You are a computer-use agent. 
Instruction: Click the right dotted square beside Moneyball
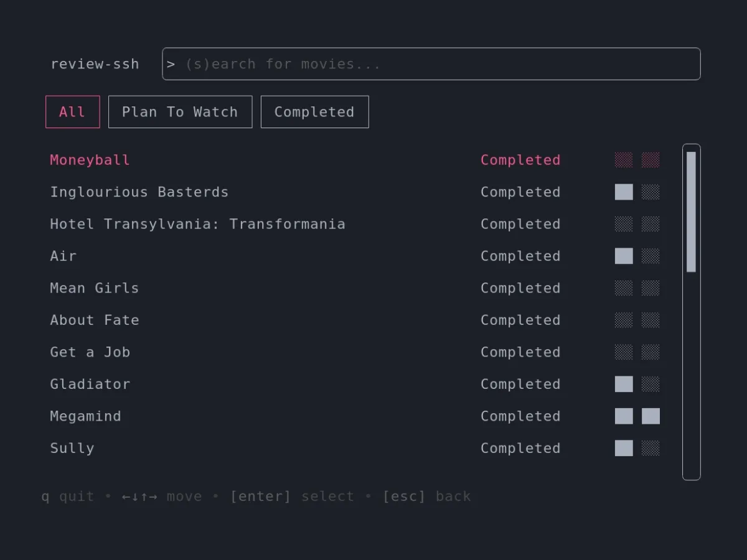coord(651,160)
